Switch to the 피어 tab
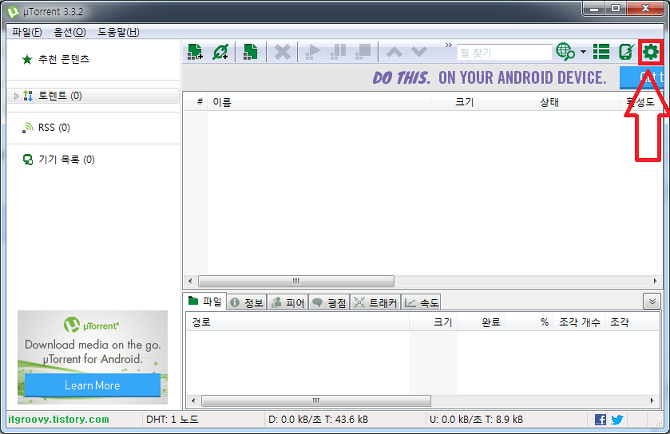This screenshot has height=434, width=670. [288, 302]
